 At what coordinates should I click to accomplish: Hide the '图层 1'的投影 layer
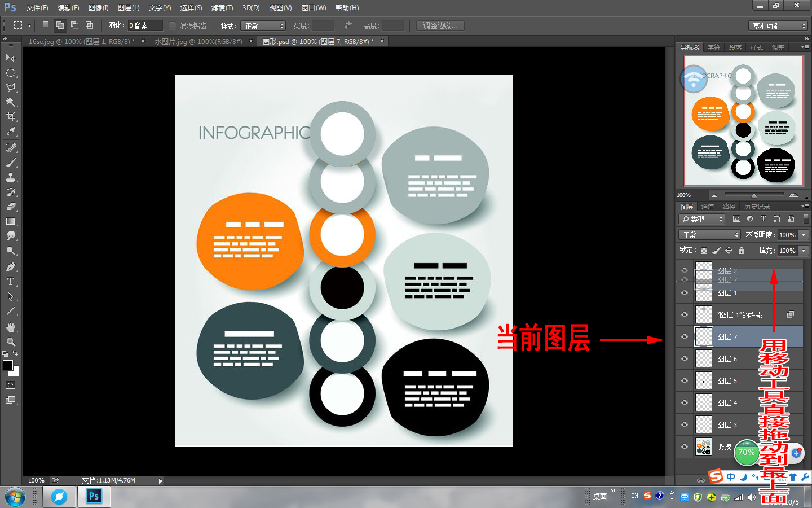coord(685,315)
